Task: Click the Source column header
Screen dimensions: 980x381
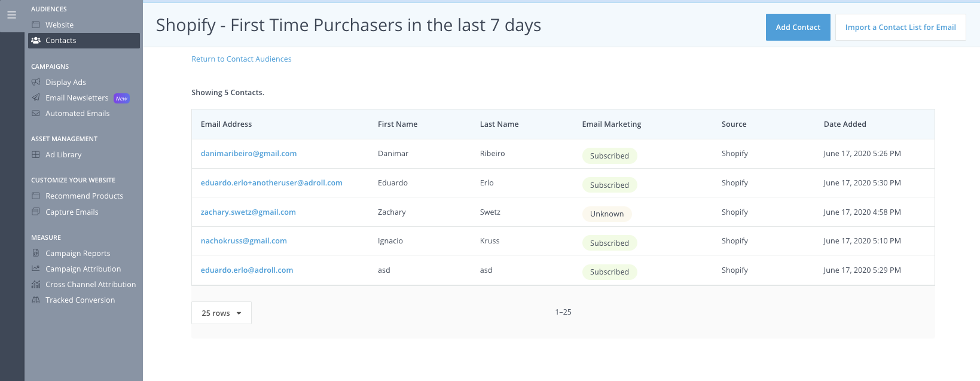Action: click(x=734, y=124)
